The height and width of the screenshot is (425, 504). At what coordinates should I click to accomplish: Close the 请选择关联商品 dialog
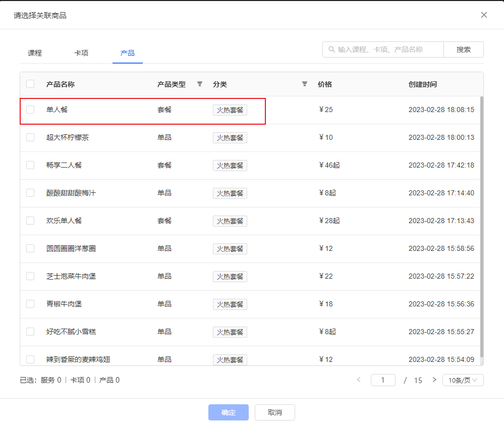point(484,15)
